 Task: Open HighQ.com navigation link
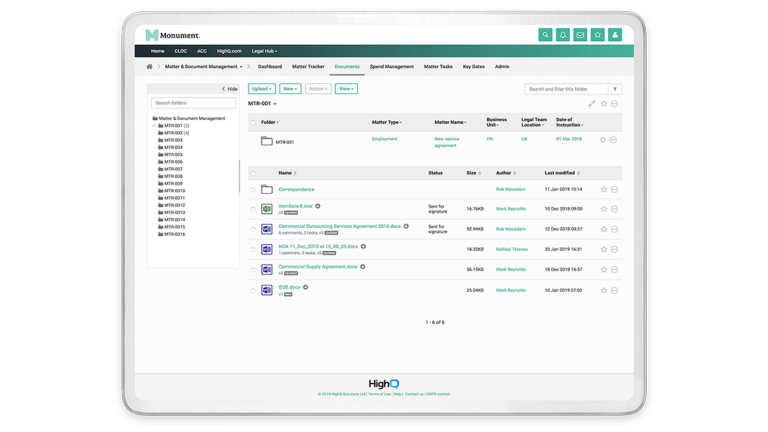[229, 51]
